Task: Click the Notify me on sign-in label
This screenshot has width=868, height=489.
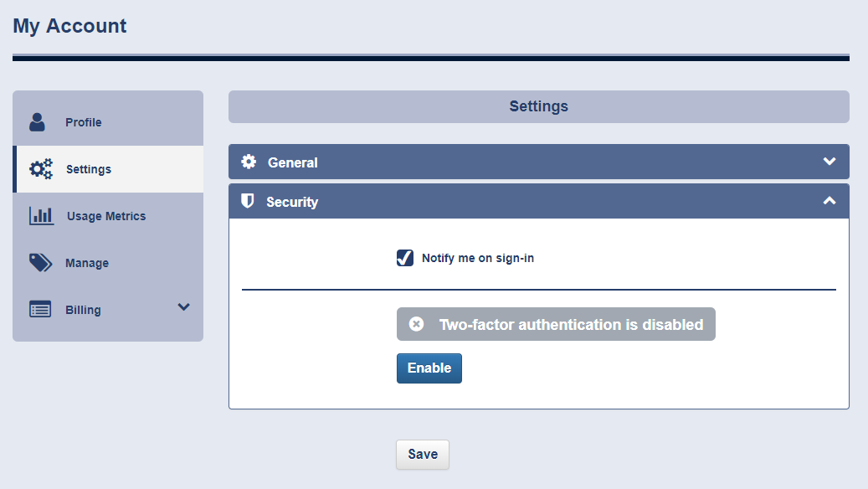Action: (x=478, y=258)
